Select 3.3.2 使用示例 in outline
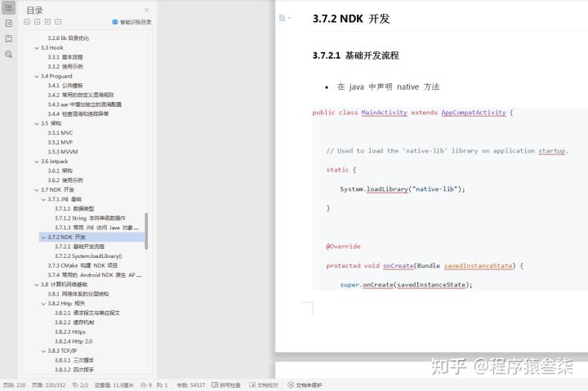 point(65,66)
